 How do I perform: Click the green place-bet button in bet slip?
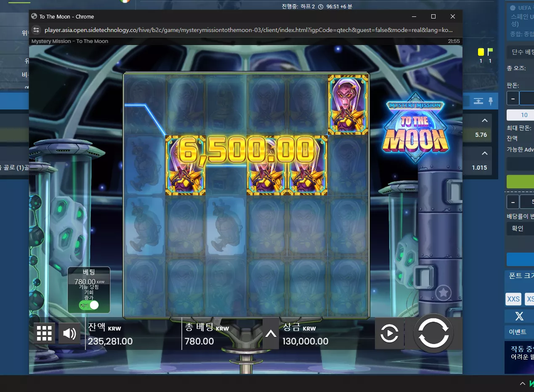[x=520, y=181]
